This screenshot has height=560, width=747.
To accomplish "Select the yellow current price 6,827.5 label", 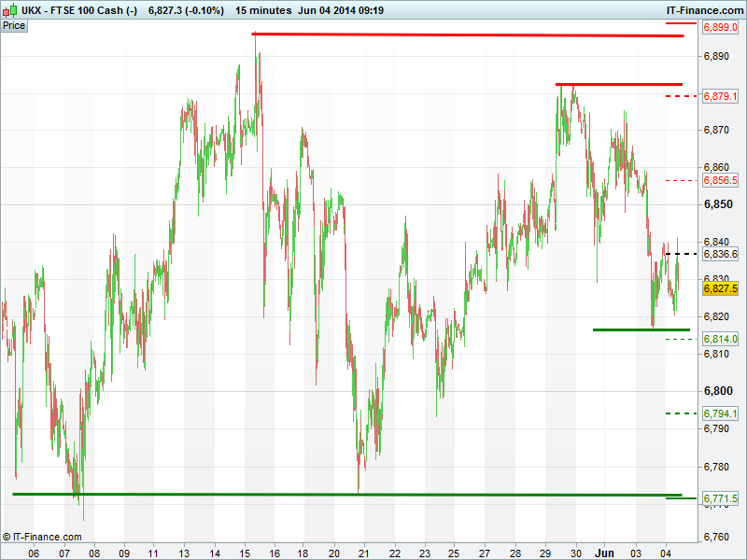I will click(720, 289).
